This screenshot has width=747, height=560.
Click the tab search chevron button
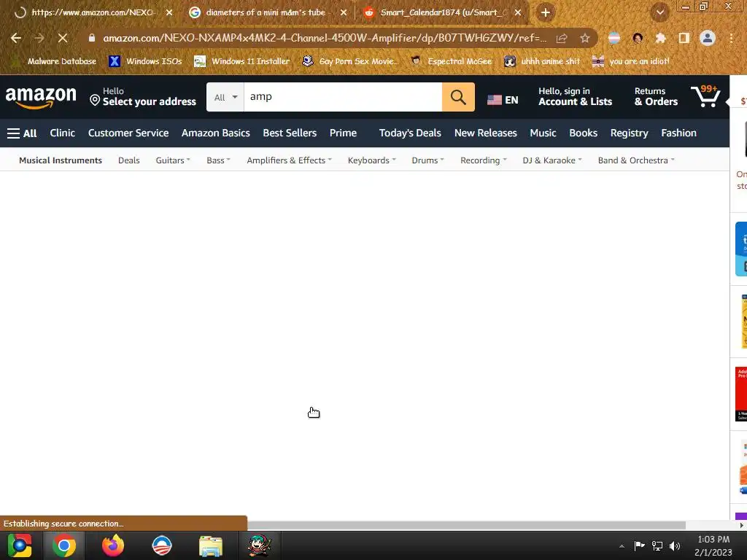tap(660, 12)
